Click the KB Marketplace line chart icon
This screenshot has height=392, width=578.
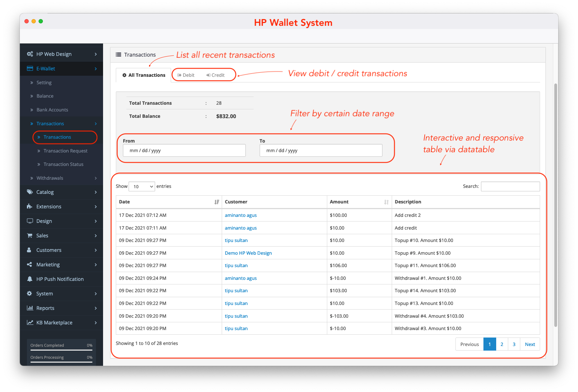click(30, 323)
